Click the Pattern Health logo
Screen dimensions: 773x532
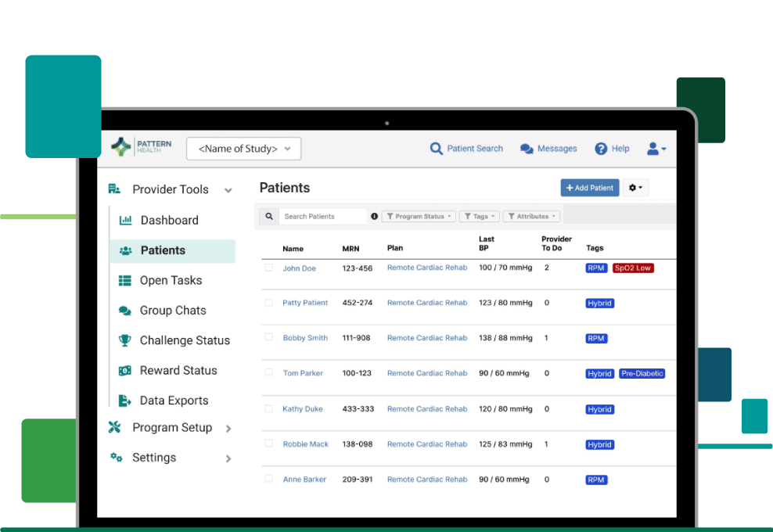(141, 147)
